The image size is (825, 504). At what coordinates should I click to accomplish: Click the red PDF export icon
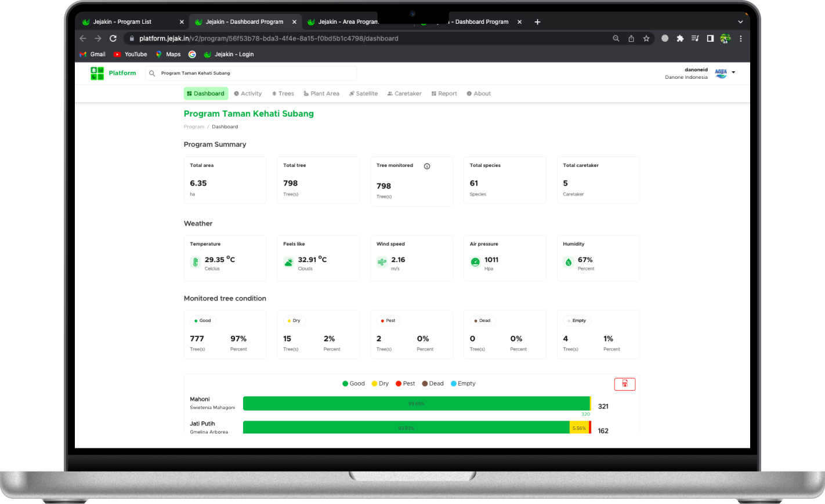(625, 384)
